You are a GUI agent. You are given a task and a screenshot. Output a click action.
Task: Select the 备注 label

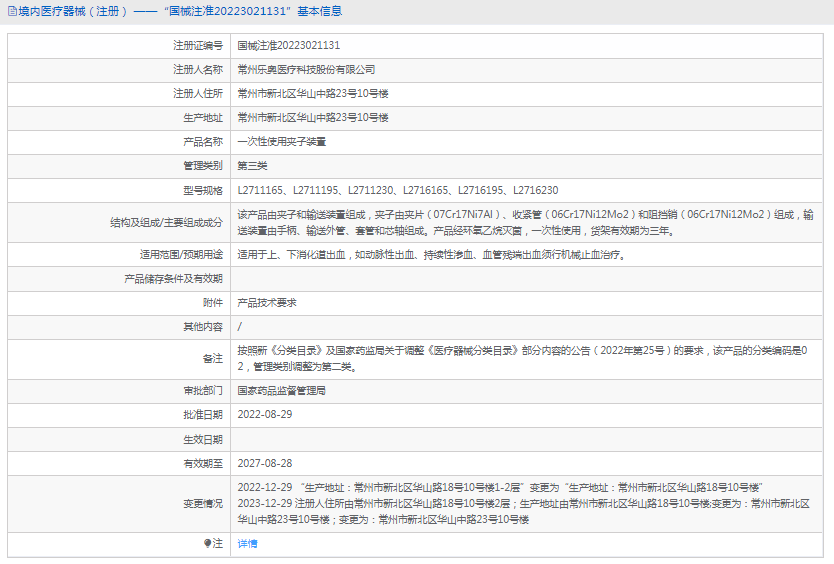(x=213, y=359)
